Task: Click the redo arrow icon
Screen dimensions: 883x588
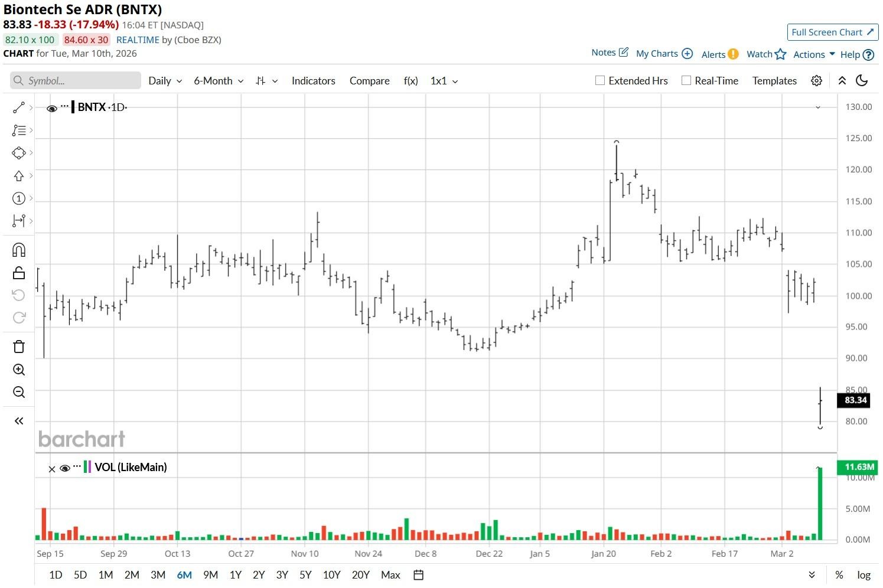Action: click(19, 318)
